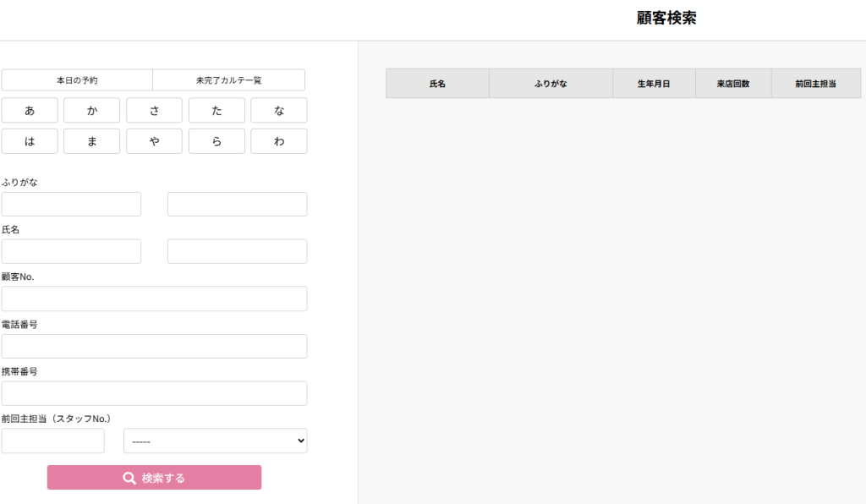
Task: Filter customers by か row
Action: tap(91, 111)
